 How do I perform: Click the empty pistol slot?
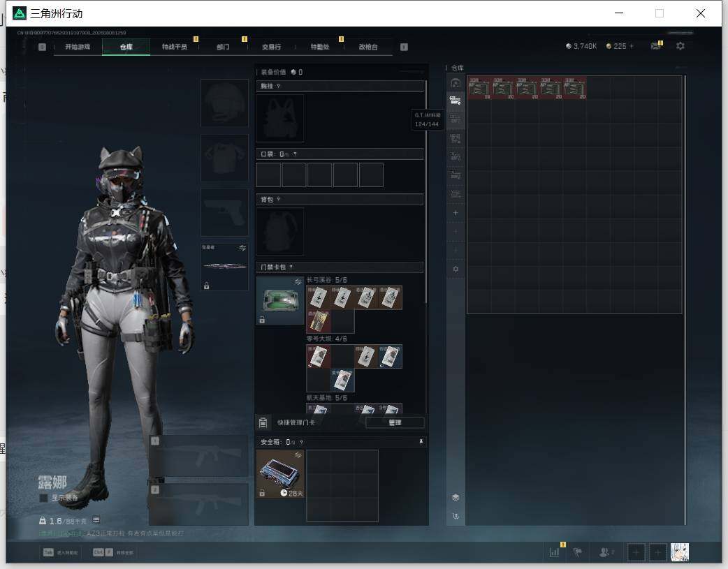click(x=224, y=212)
